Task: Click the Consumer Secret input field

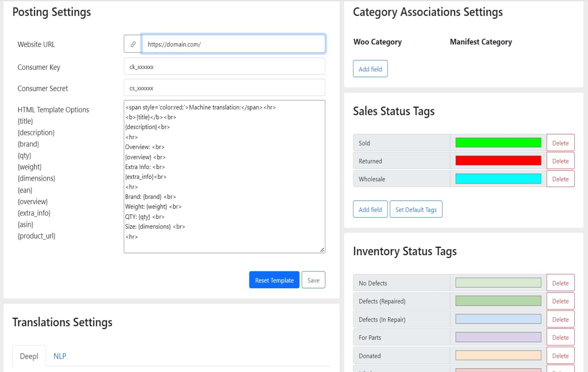Action: point(224,88)
